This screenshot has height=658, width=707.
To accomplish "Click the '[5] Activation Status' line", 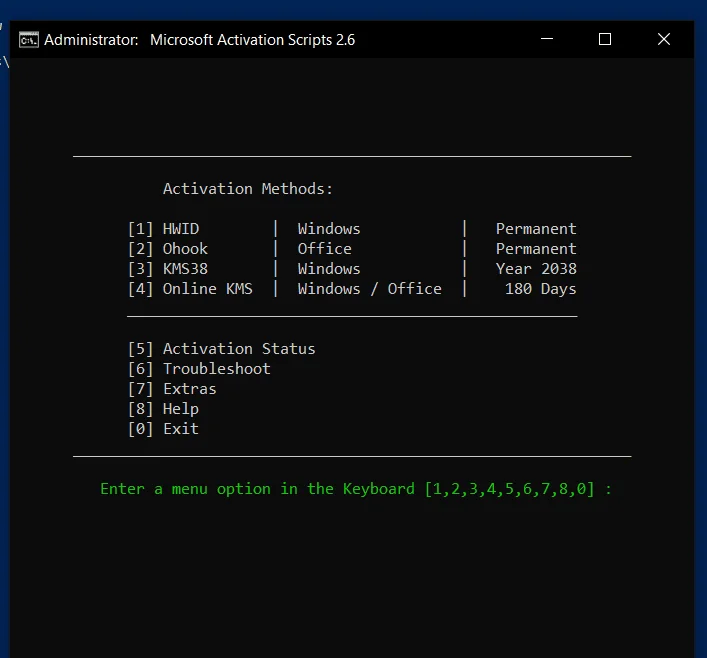I will (x=221, y=349).
